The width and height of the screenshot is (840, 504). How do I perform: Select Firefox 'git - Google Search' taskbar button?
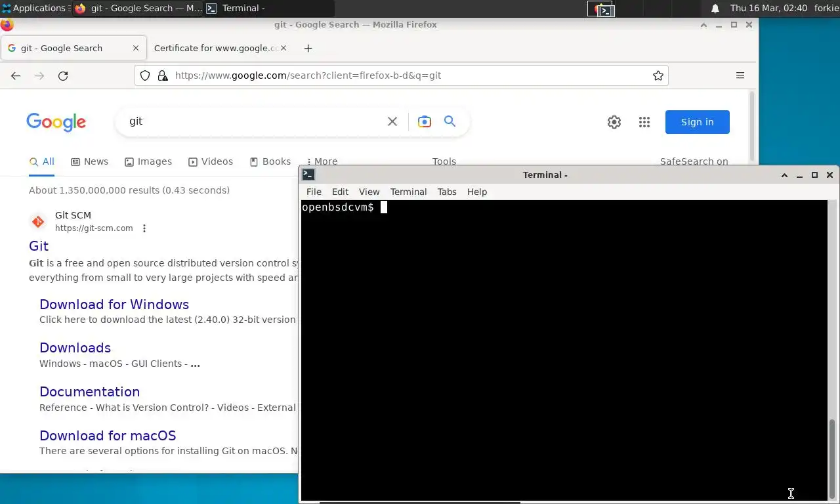pyautogui.click(x=138, y=9)
